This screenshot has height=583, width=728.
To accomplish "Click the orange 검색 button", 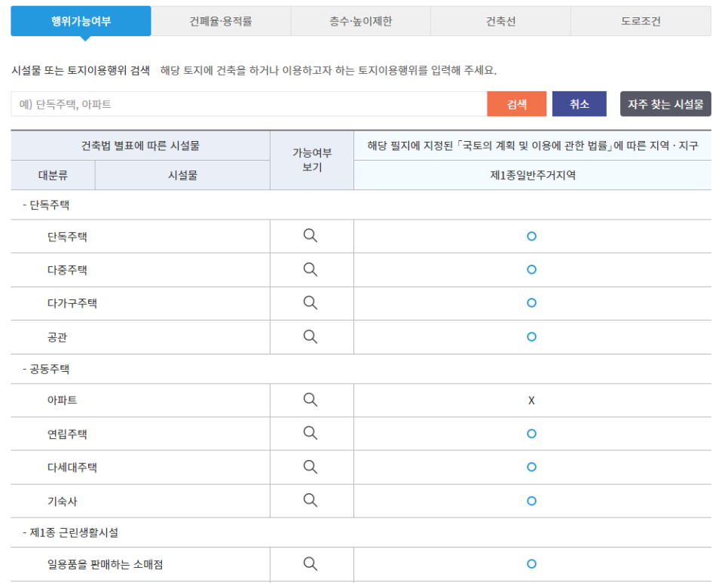I will click(517, 103).
